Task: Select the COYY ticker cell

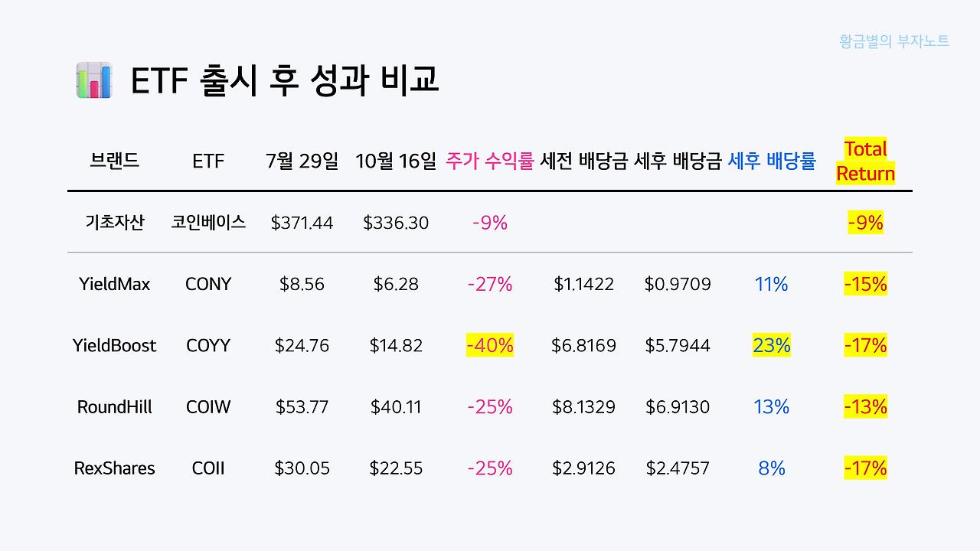Action: [208, 346]
